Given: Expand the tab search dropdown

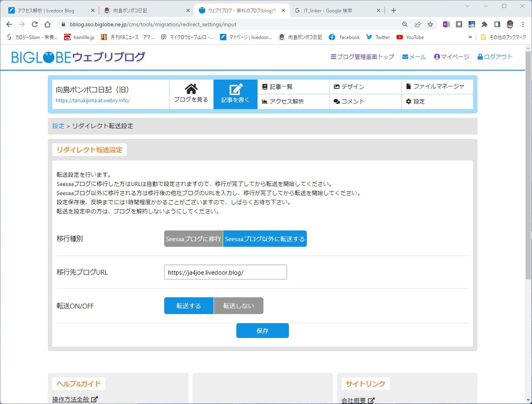Looking at the screenshot, I should pyautogui.click(x=467, y=6).
